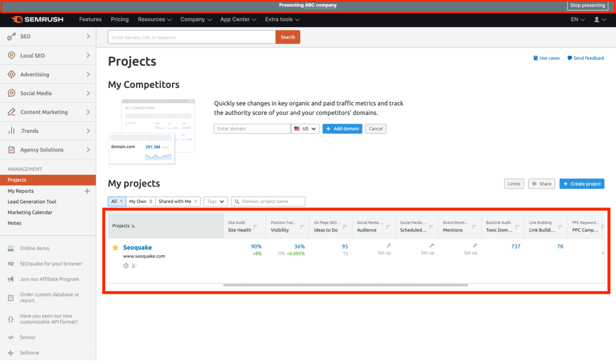Click the SEOquake SQ icon in sidebar
This screenshot has height=364, width=616.
pyautogui.click(x=11, y=264)
